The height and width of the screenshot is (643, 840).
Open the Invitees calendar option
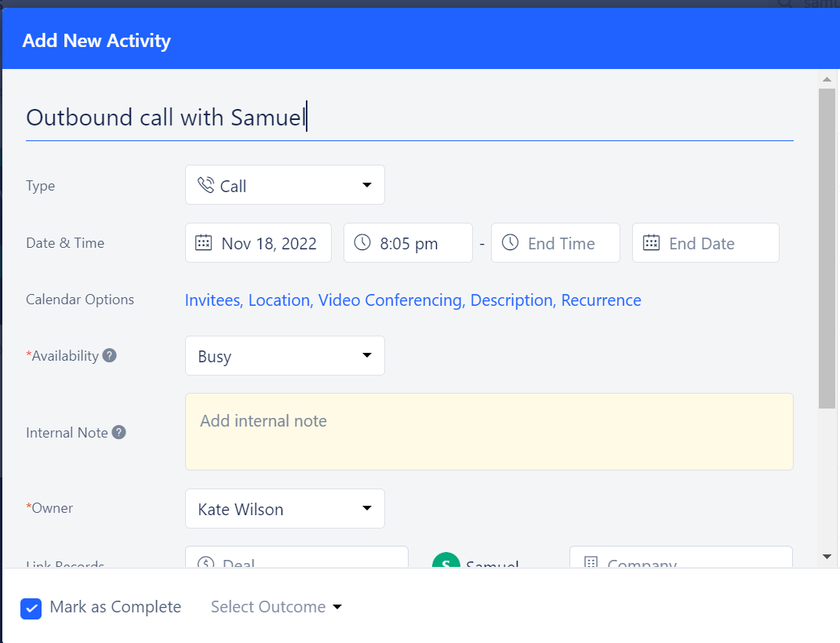click(x=213, y=300)
